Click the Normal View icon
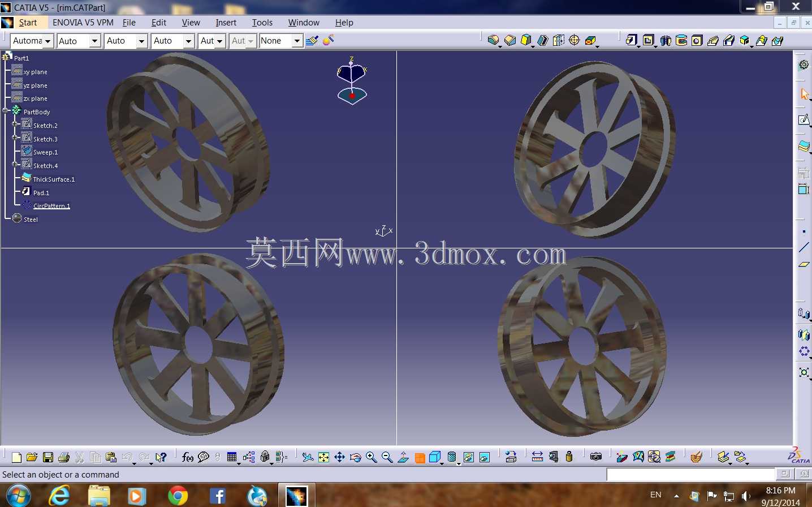The width and height of the screenshot is (812, 507). point(403,457)
